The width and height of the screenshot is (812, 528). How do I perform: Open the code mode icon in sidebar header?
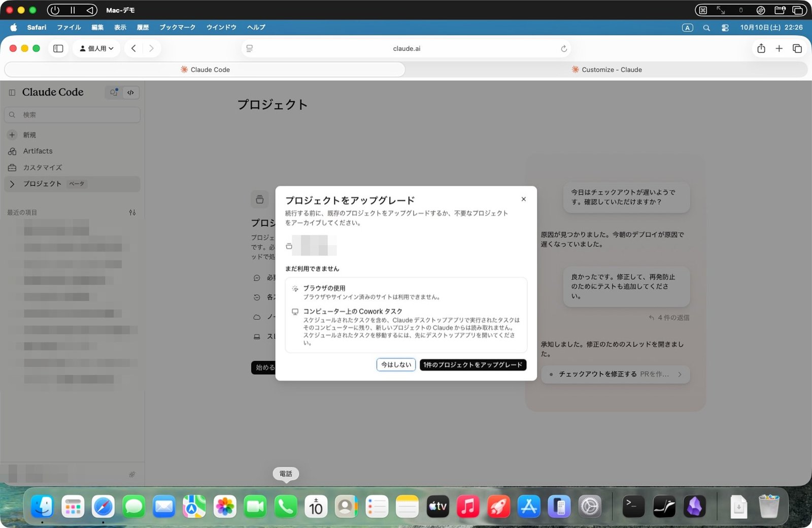click(x=130, y=92)
